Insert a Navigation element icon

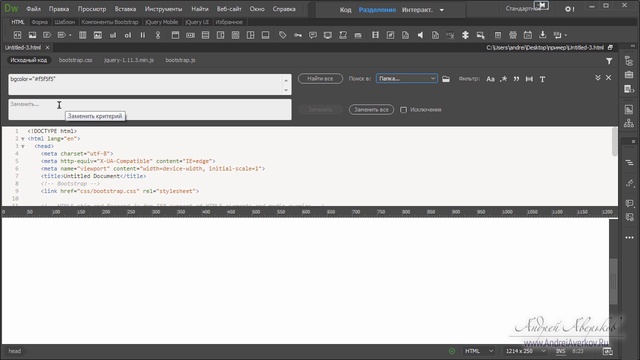click(x=190, y=36)
